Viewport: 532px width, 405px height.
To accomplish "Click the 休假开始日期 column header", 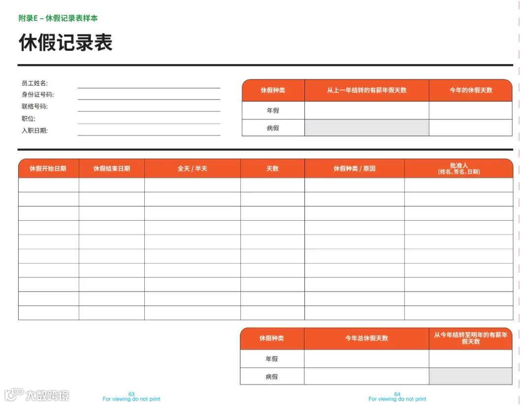I will tap(48, 169).
